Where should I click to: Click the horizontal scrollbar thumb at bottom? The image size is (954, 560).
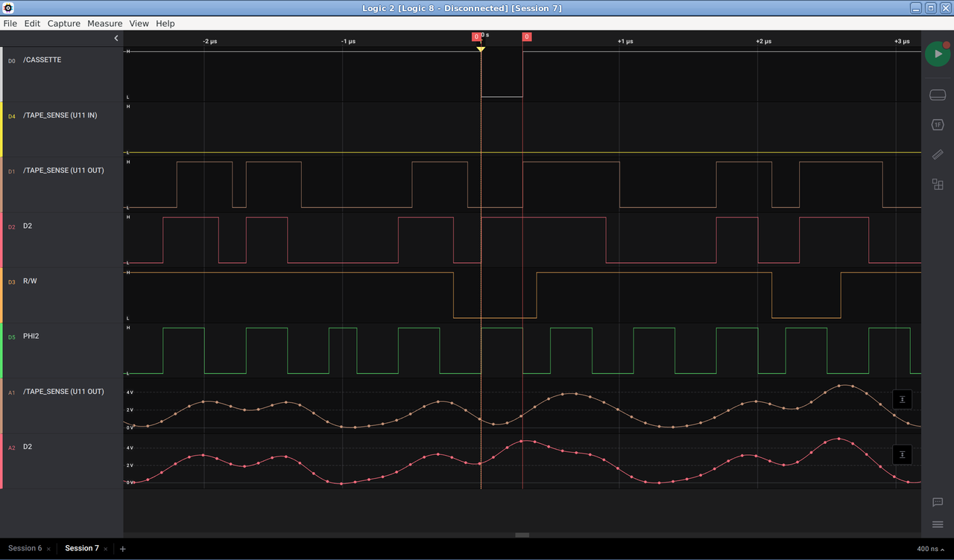coord(522,535)
